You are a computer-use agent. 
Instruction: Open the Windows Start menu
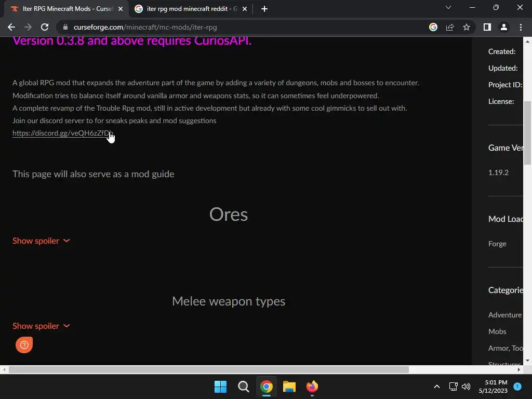[x=220, y=387]
